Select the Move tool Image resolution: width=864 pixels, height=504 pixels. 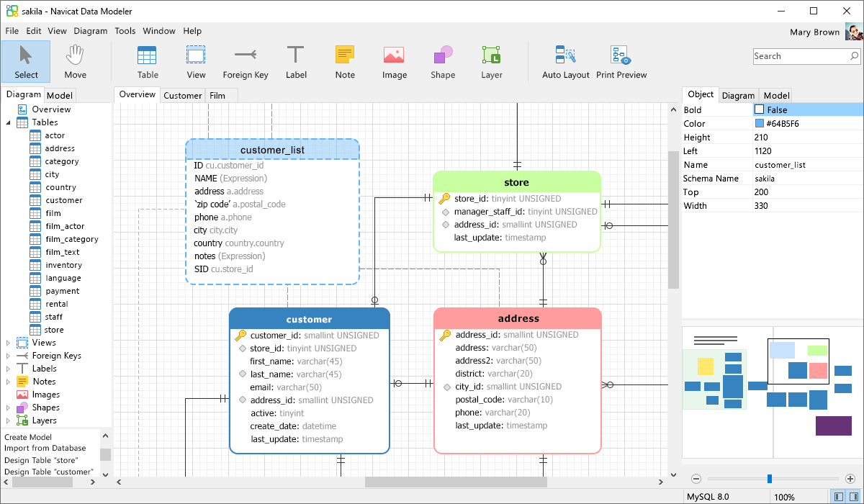[75, 62]
